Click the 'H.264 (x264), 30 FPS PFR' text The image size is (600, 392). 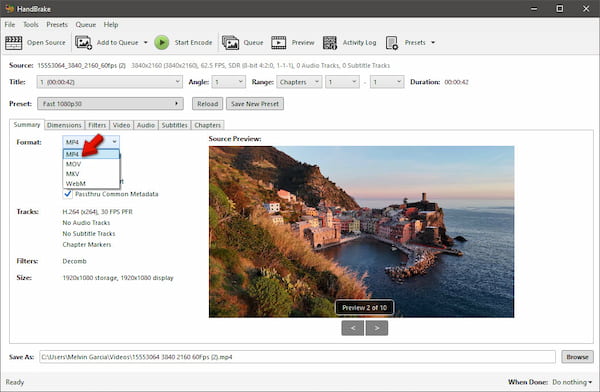pyautogui.click(x=98, y=212)
